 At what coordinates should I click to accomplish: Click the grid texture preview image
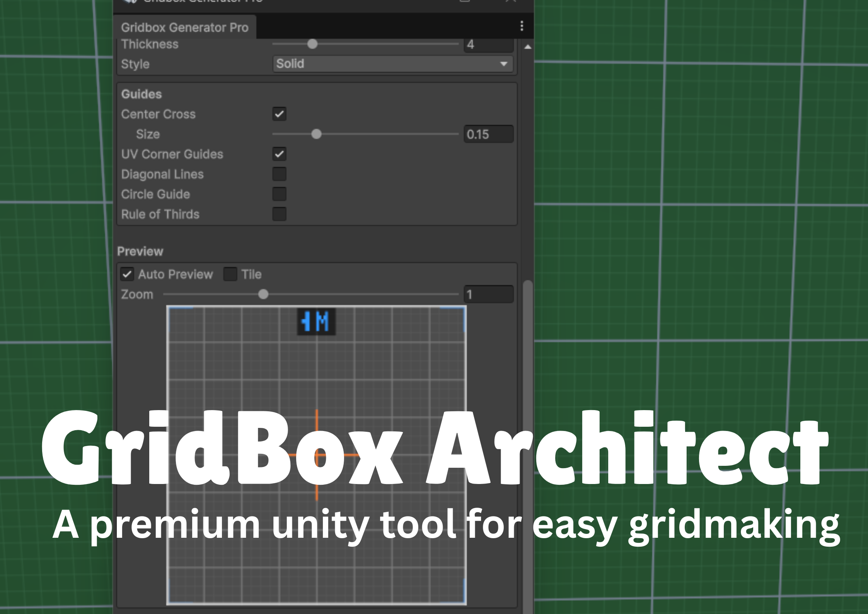pyautogui.click(x=316, y=455)
